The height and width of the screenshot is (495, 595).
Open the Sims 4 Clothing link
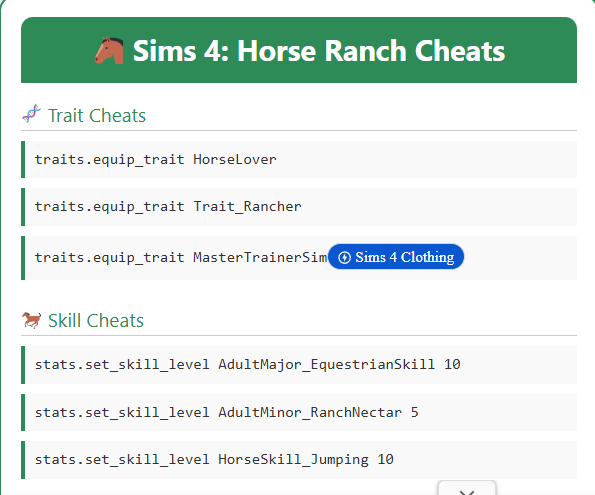pyautogui.click(x=396, y=257)
